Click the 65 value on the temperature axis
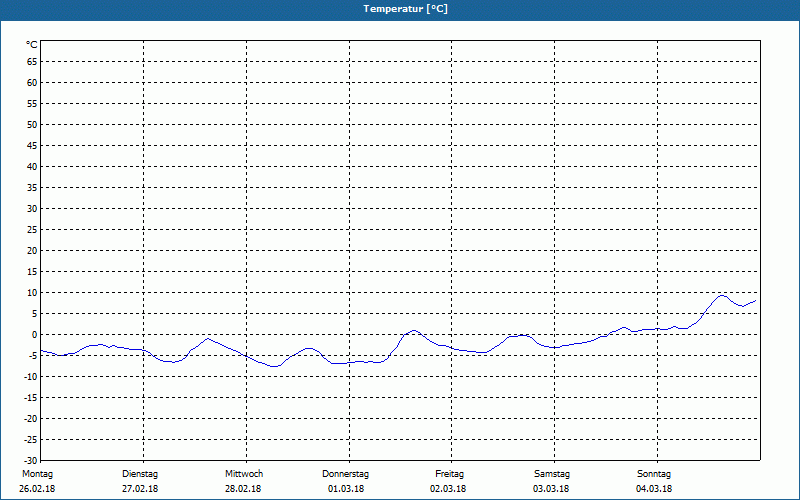 pyautogui.click(x=32, y=62)
